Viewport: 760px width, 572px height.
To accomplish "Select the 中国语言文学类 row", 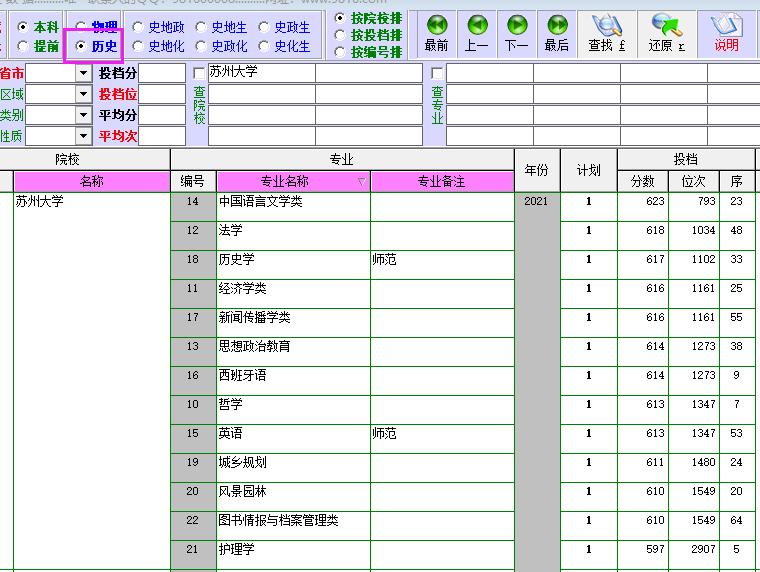I will (x=293, y=207).
